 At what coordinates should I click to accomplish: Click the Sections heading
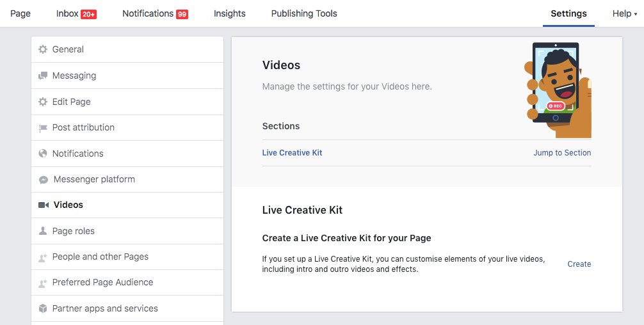[x=281, y=126]
